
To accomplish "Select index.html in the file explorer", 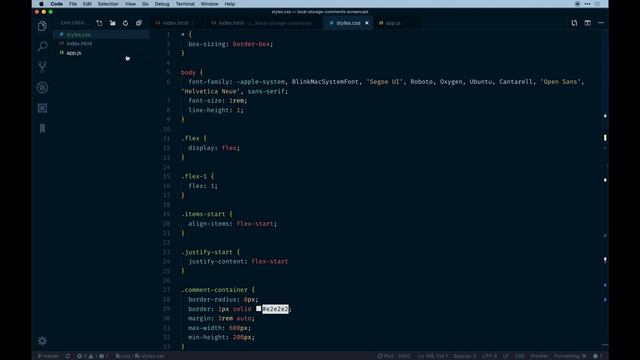I will (101, 44).
